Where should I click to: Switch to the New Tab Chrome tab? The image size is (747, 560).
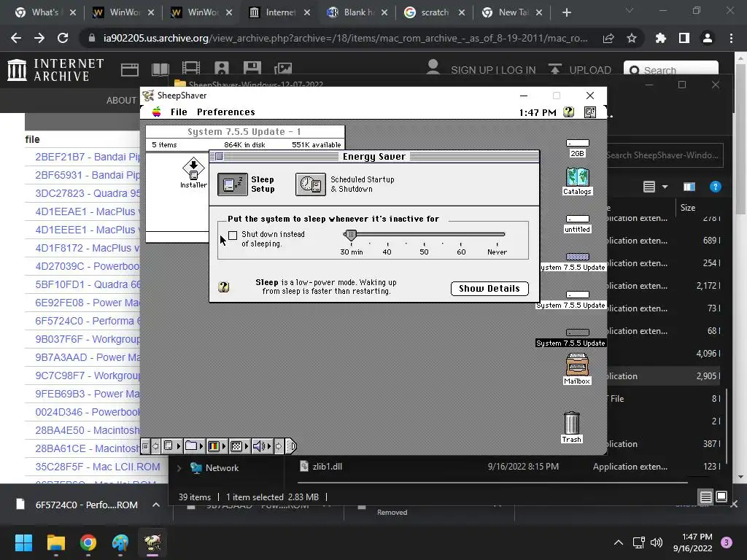click(x=511, y=12)
